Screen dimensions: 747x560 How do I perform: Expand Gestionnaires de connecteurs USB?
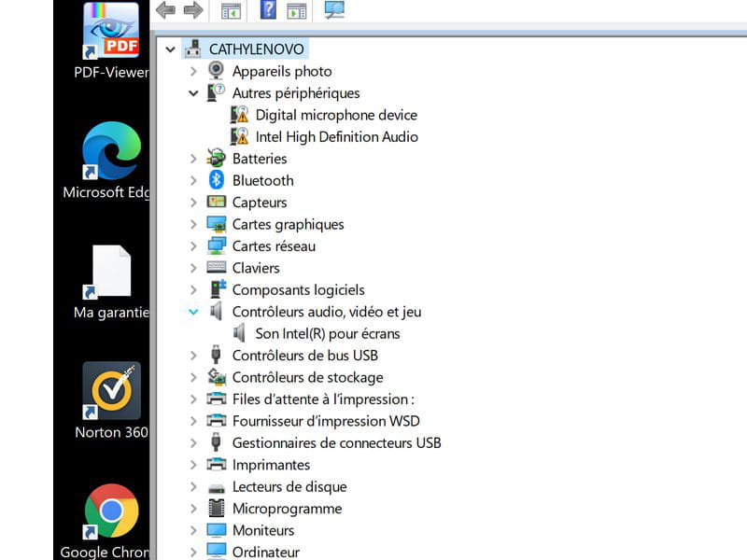[193, 443]
